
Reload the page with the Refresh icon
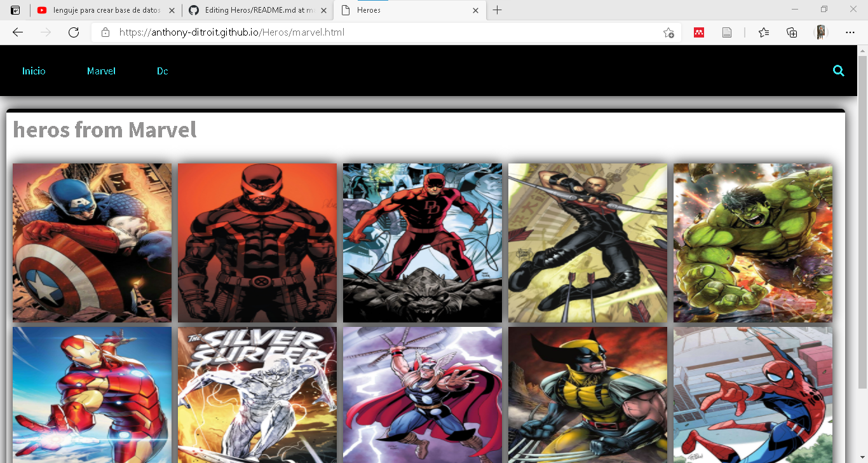(x=74, y=32)
